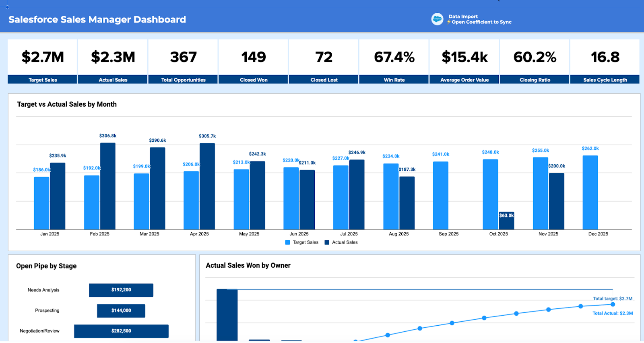Select the dashboard title 'Salesforce Sales Manager Dashboard'
Image resolution: width=644 pixels, height=343 pixels.
point(97,19)
